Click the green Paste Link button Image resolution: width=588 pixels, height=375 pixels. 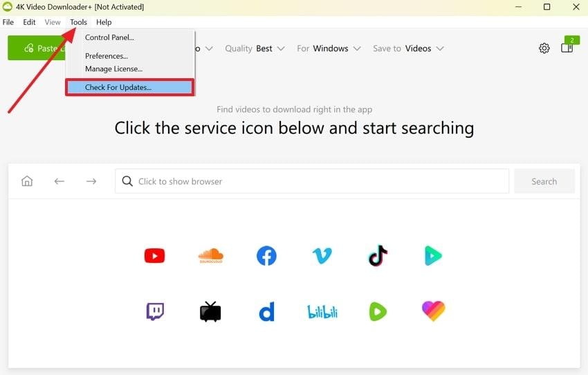[x=37, y=48]
